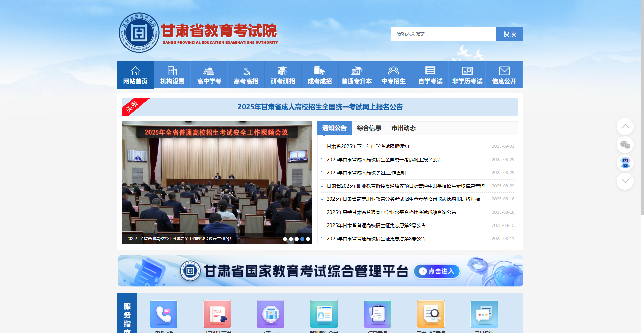Switch carousel to the first slide dot
Viewport: 644px width, 333px height.
(x=285, y=239)
